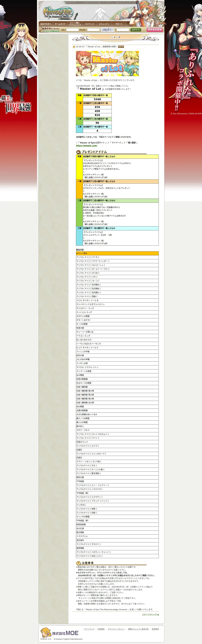The height and width of the screenshot is (644, 202).
Task: Click the 注意事項 section warning icon
Action: click(78, 563)
